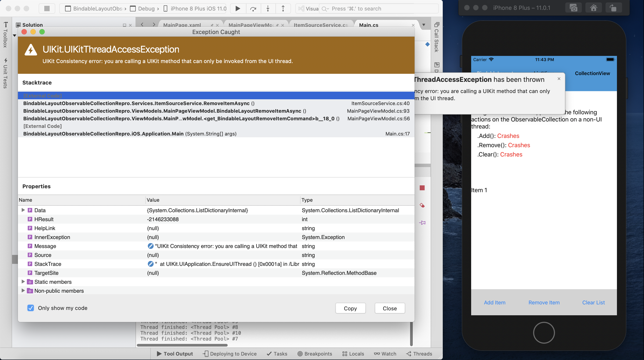
Task: Open the Breakpoints pad tab
Action: 315,354
